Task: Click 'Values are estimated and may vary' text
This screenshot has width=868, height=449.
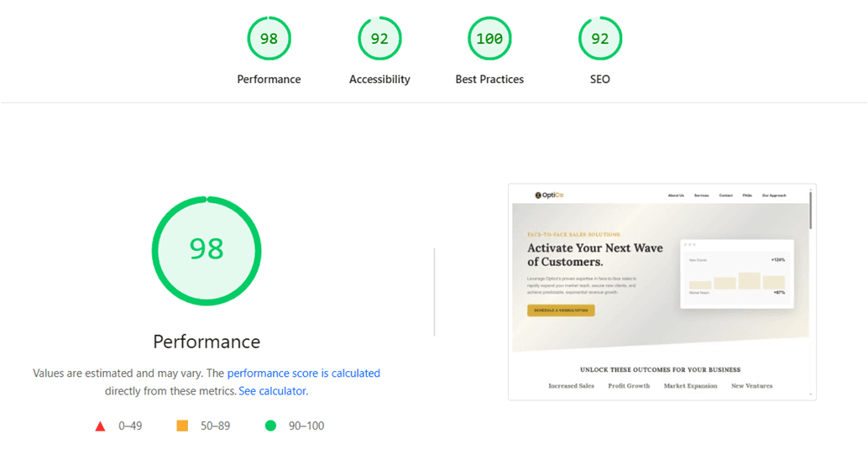Action: (x=118, y=373)
